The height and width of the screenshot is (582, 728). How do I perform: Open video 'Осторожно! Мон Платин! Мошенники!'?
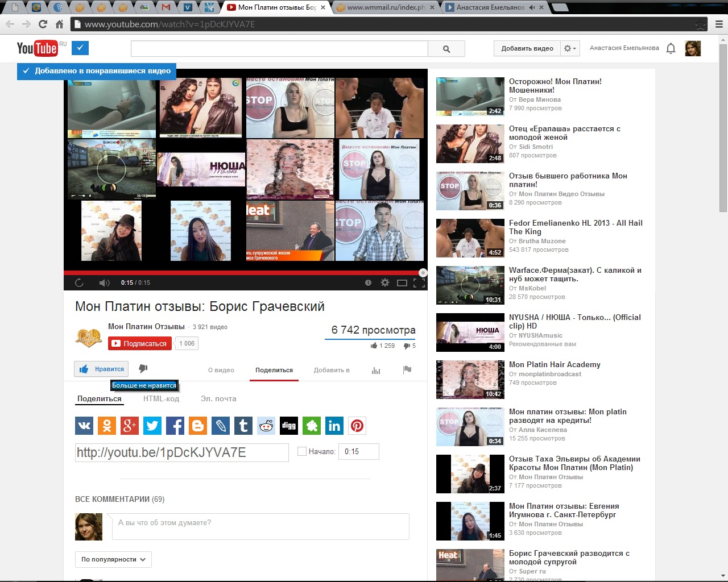click(555, 86)
